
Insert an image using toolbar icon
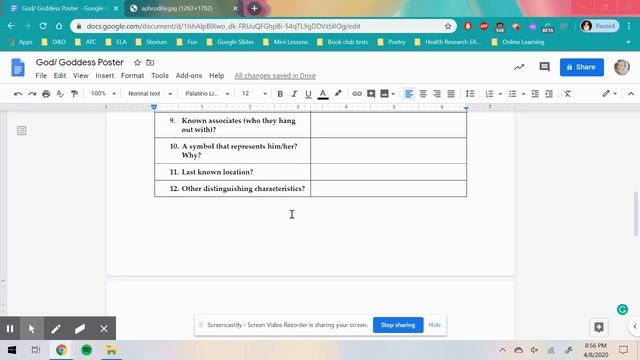(x=384, y=93)
